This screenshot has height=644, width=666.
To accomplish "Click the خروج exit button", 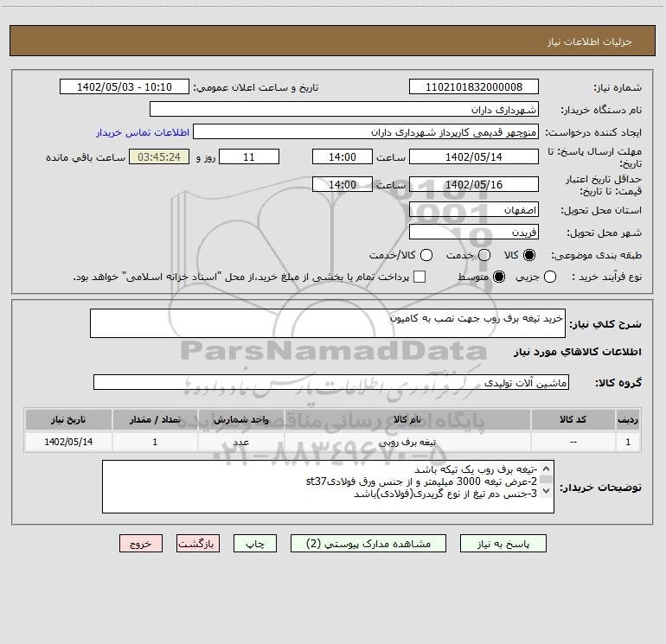I will (x=141, y=544).
